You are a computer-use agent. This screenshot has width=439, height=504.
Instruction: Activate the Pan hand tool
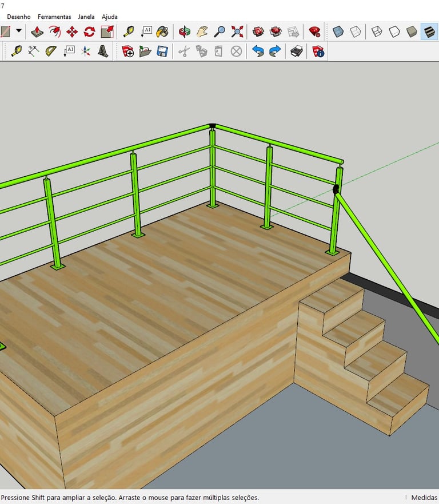[202, 31]
